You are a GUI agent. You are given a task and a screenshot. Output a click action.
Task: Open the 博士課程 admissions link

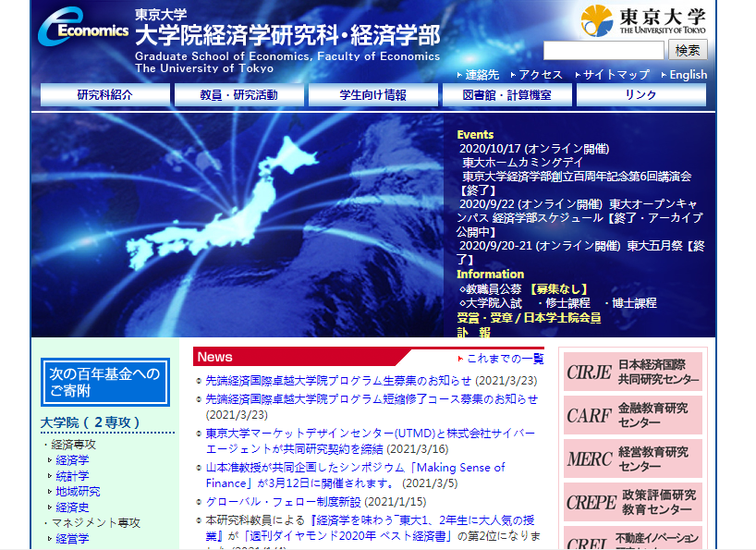634,303
